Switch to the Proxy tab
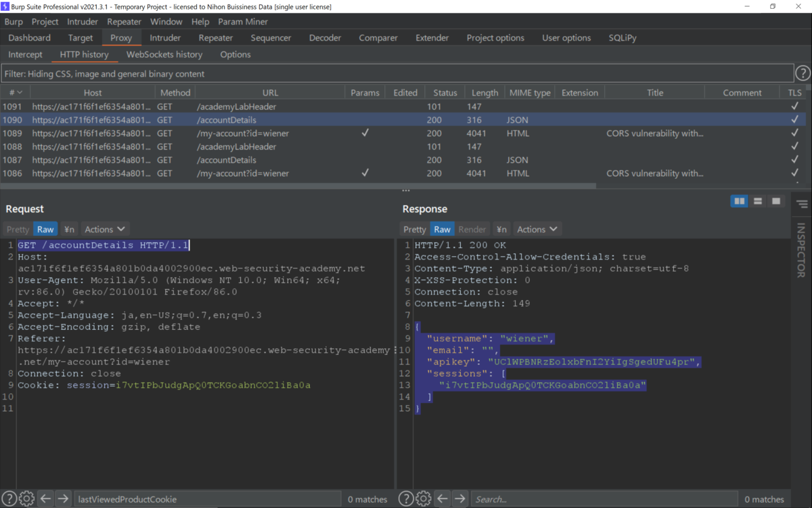This screenshot has width=812, height=508. tap(121, 38)
